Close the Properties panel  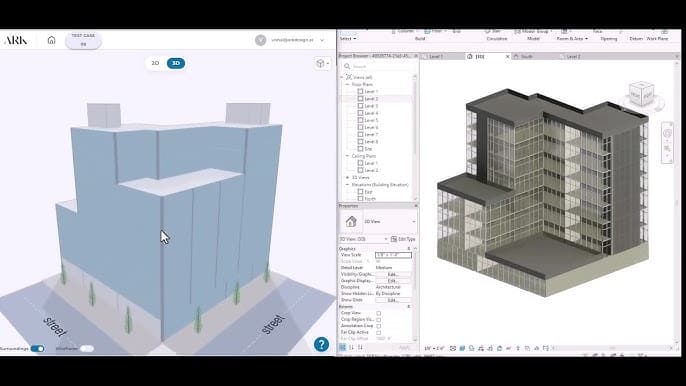coord(416,206)
